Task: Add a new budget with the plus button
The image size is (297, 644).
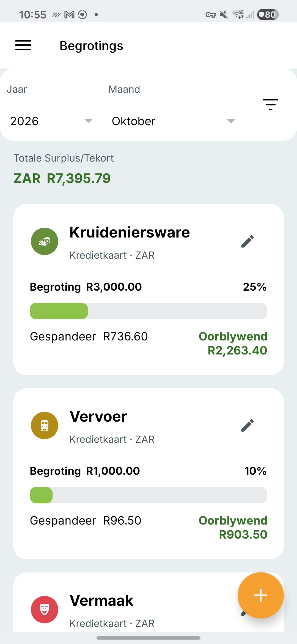Action: pos(261,595)
